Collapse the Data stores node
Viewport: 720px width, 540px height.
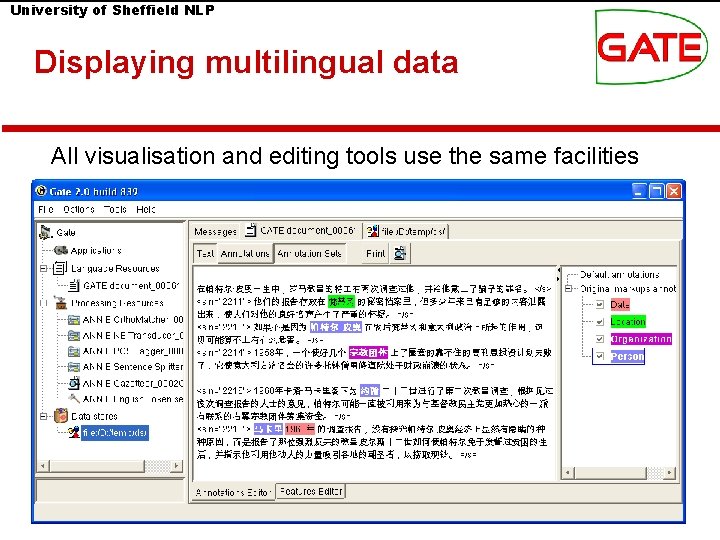[44, 416]
